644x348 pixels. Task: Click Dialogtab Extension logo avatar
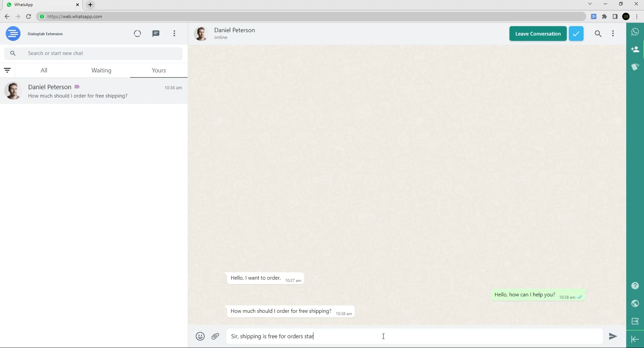13,34
